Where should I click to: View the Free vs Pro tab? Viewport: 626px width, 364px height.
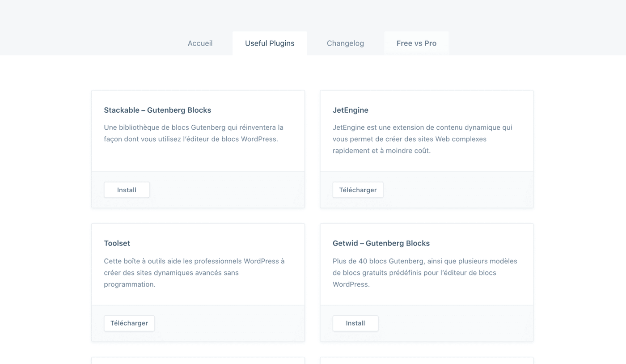coord(416,43)
